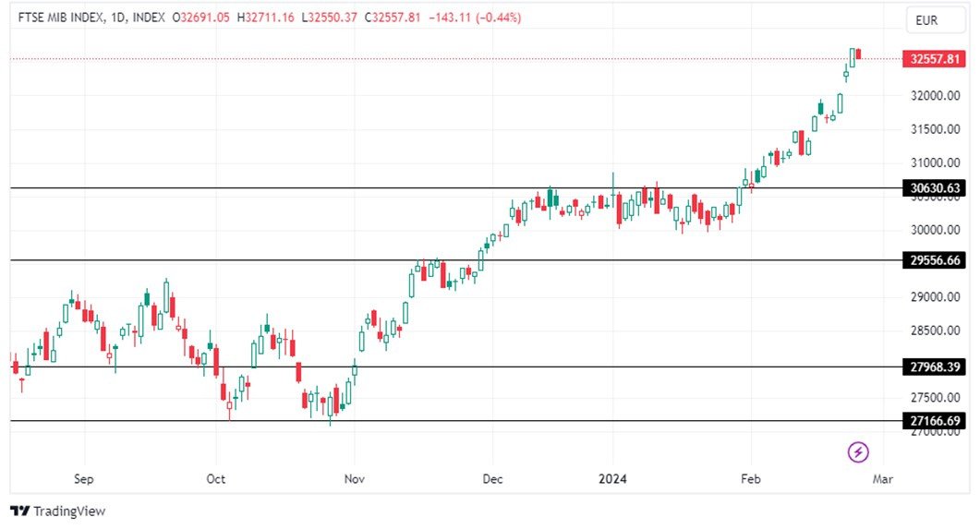Click the 31500.00 price axis label

point(935,129)
